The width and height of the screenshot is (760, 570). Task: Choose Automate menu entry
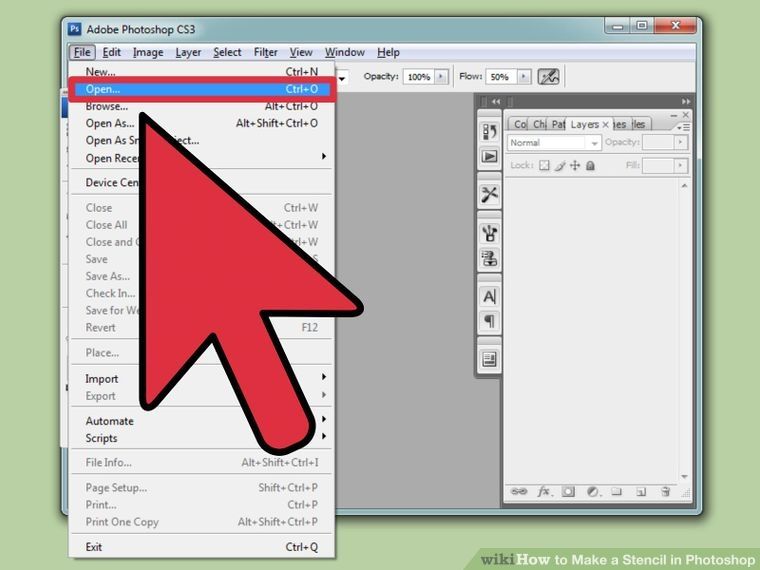[202, 421]
